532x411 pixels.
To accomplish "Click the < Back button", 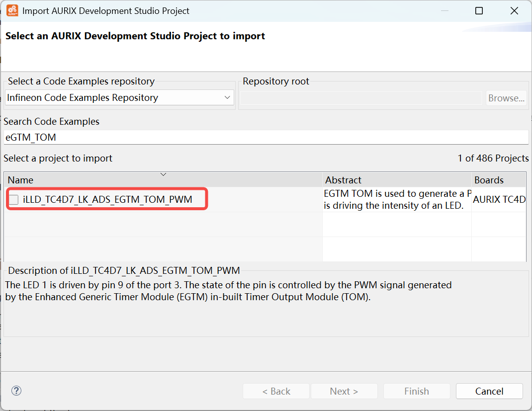I will pyautogui.click(x=276, y=391).
